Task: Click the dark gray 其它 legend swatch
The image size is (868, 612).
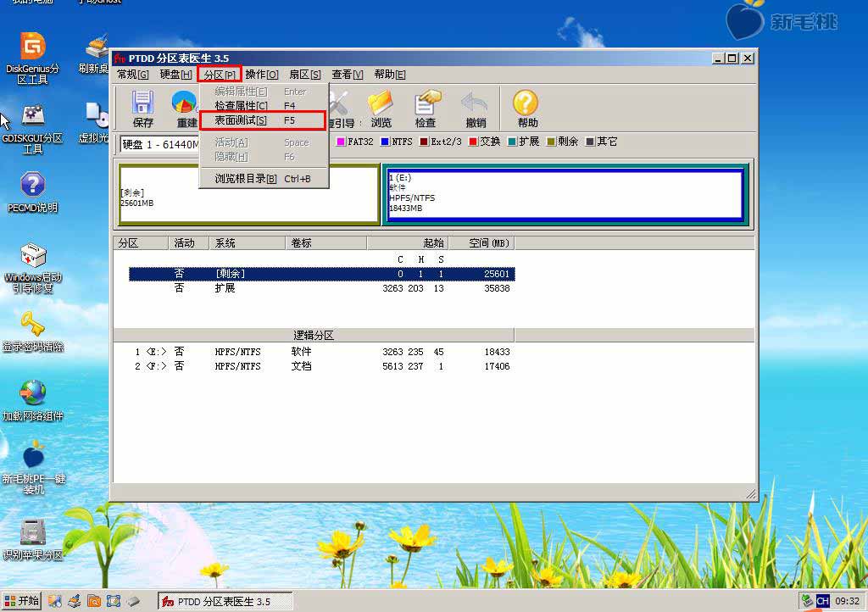Action: pos(590,142)
